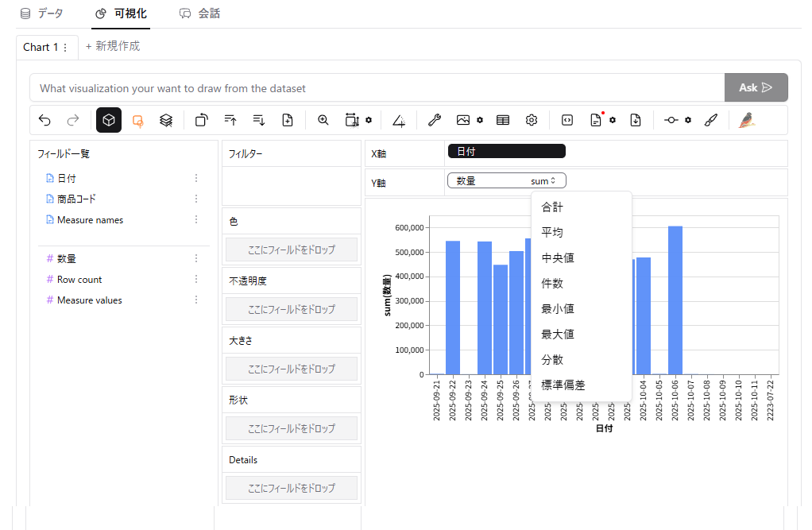The image size is (812, 530).
Task: Duplicate chart with the page-plus icon
Action: (x=288, y=120)
